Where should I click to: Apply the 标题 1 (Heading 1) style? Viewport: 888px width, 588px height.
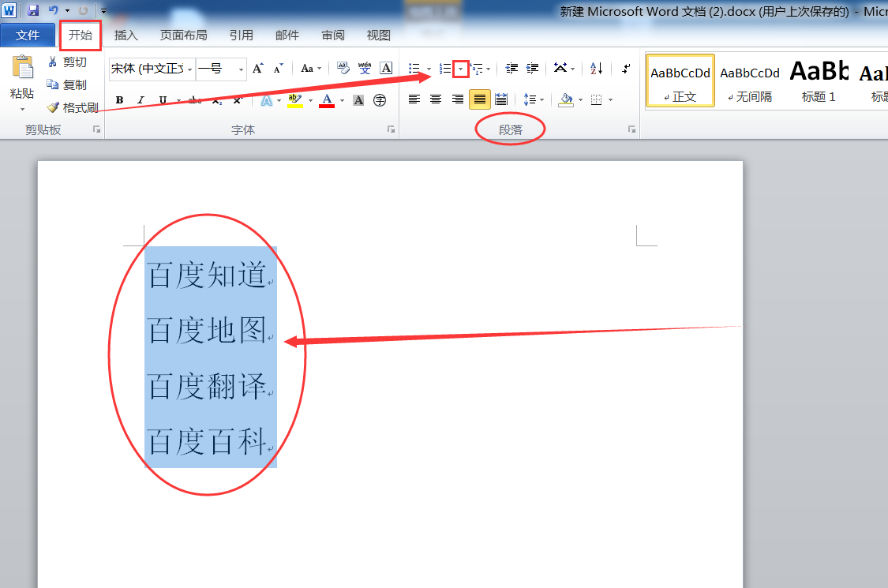click(x=819, y=81)
